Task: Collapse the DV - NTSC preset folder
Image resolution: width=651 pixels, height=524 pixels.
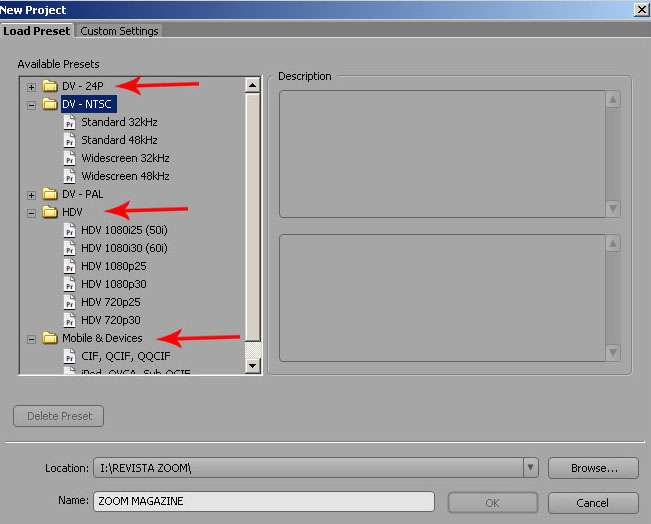Action: coord(31,104)
